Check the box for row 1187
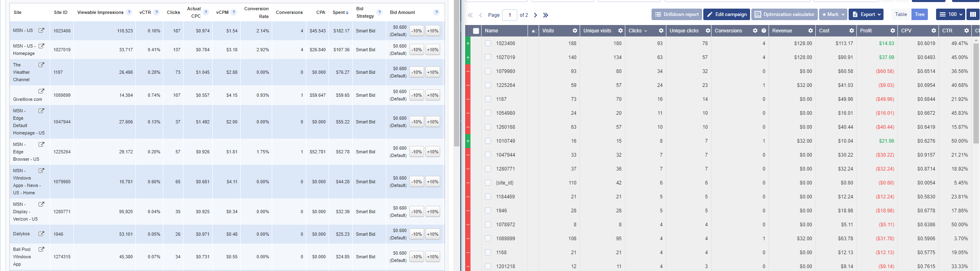 (488, 99)
